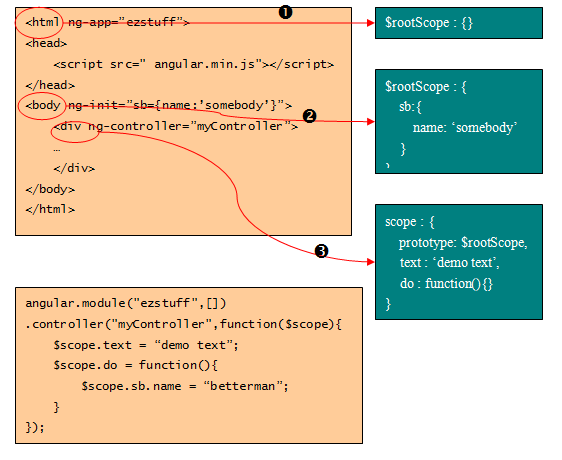The width and height of the screenshot is (562, 460).
Task: Select the "sb:{" line in teal box
Action: pyautogui.click(x=410, y=107)
